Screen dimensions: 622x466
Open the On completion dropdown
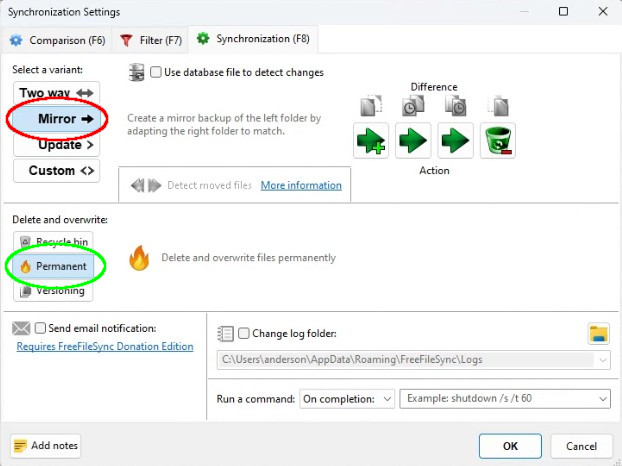point(347,399)
